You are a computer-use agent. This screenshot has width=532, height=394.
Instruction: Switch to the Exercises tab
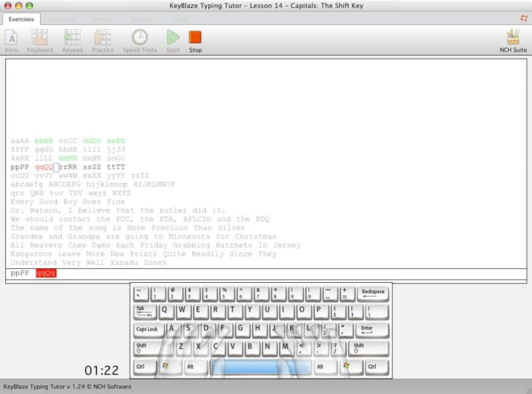click(22, 20)
